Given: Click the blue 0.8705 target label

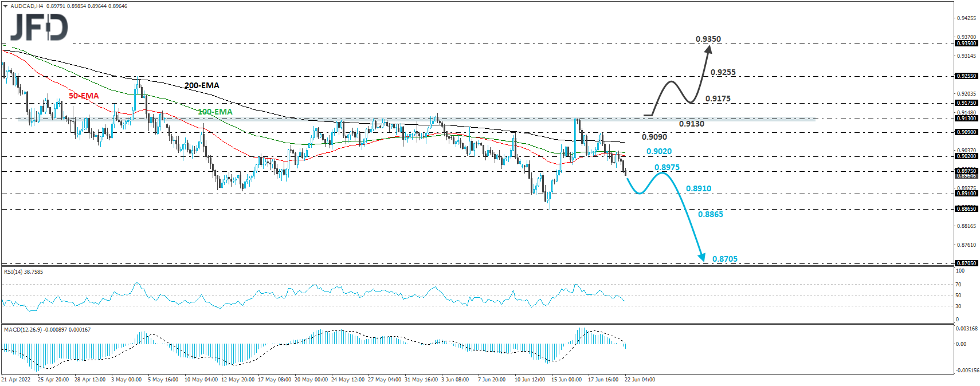Looking at the screenshot, I should [x=725, y=259].
